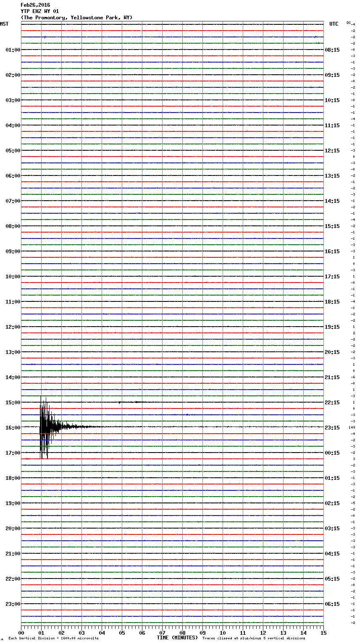Click the 23:15 UTC time label
Image resolution: width=357 pixels, height=644 pixels.
click(332, 428)
